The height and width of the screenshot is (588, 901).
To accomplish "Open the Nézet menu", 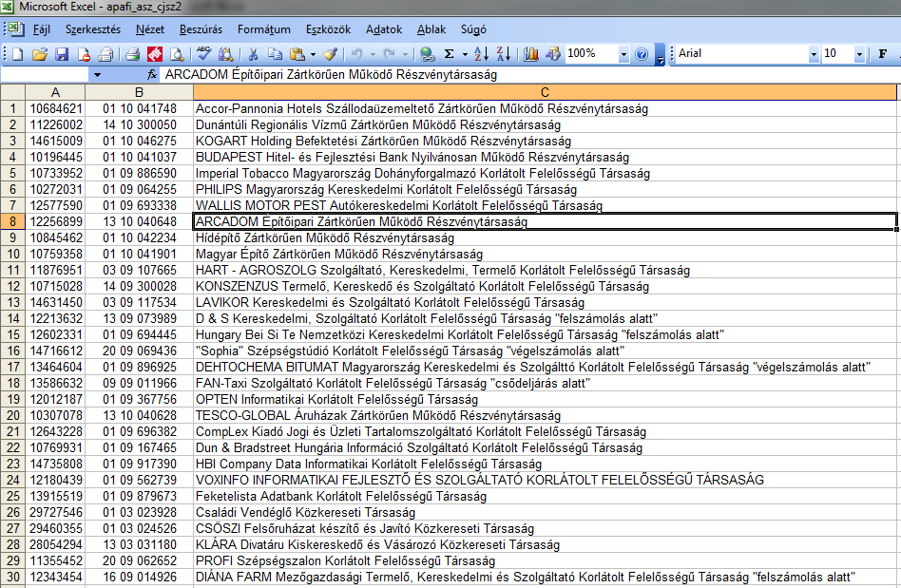I will point(150,29).
